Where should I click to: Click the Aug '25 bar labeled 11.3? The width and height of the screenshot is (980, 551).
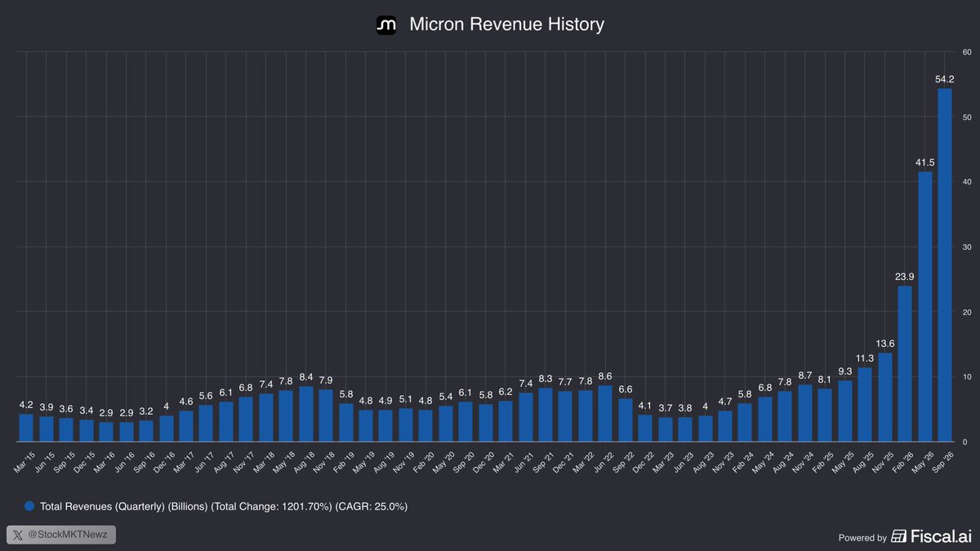coord(865,405)
